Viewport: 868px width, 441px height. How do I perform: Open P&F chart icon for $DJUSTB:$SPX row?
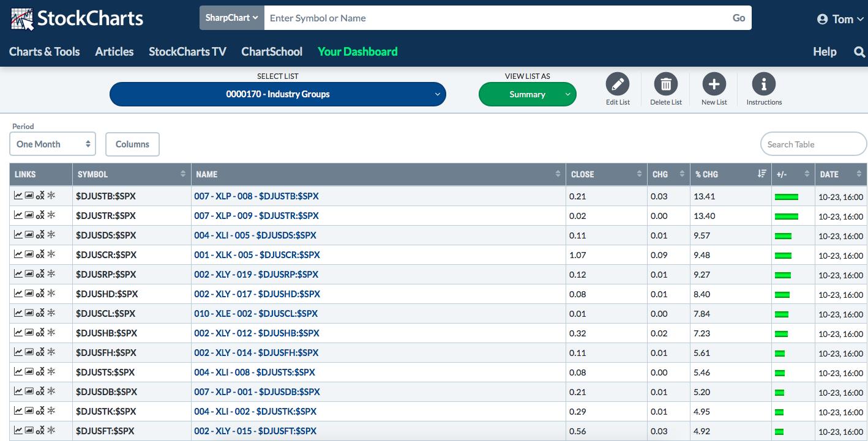click(40, 196)
